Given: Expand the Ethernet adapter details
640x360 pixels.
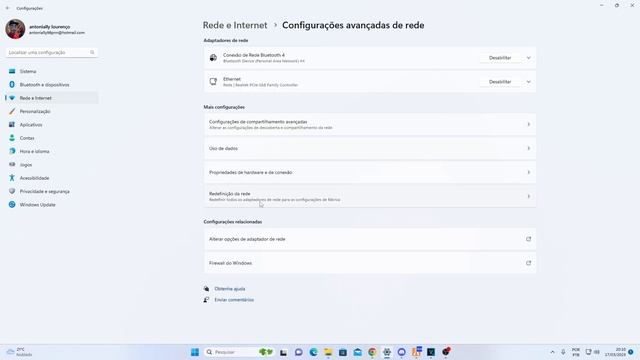Looking at the screenshot, I should click(529, 82).
